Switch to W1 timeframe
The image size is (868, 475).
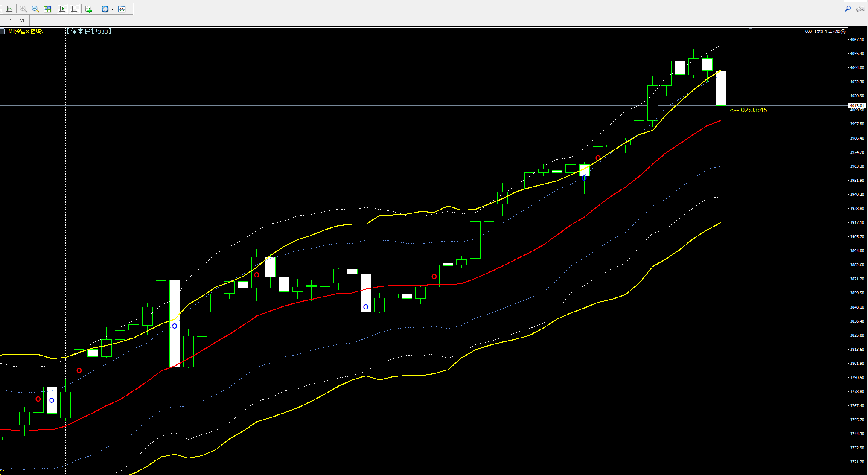click(12, 20)
